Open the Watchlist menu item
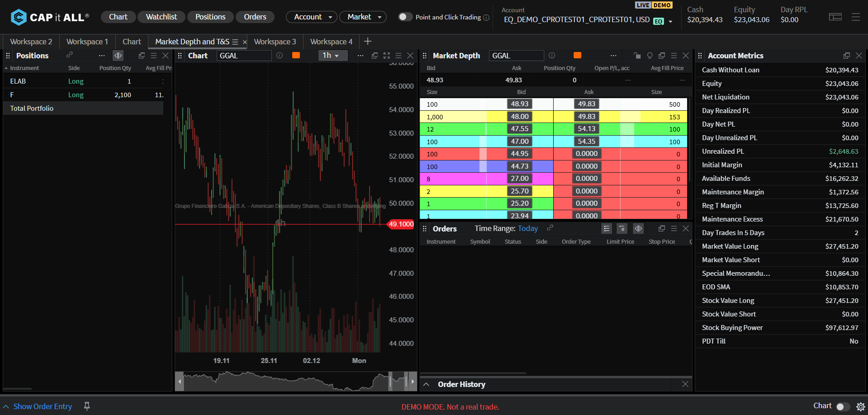The image size is (868, 415). click(161, 17)
